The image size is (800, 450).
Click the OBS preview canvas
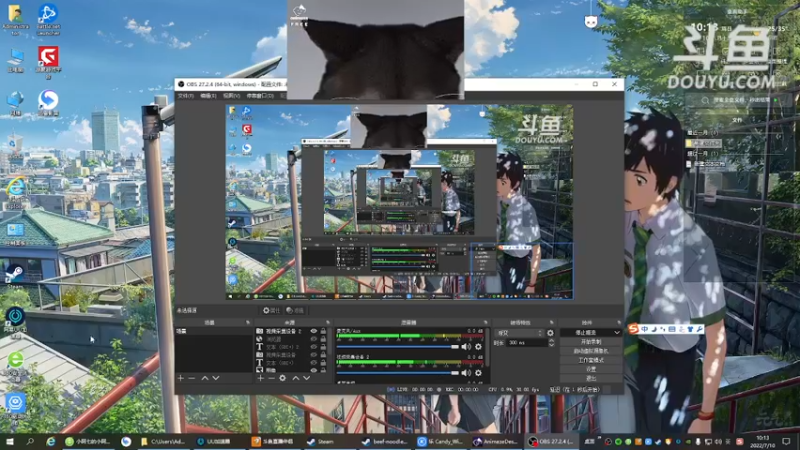399,202
